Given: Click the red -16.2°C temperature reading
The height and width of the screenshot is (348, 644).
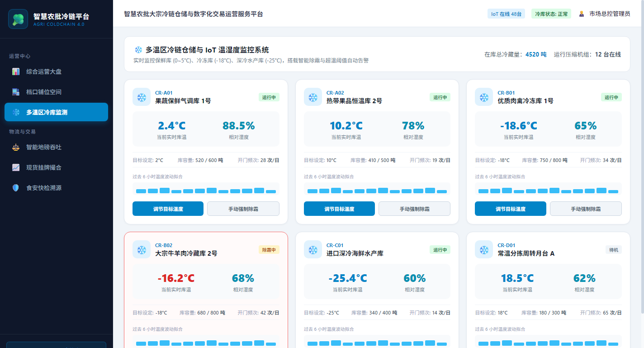Looking at the screenshot, I should 176,278.
